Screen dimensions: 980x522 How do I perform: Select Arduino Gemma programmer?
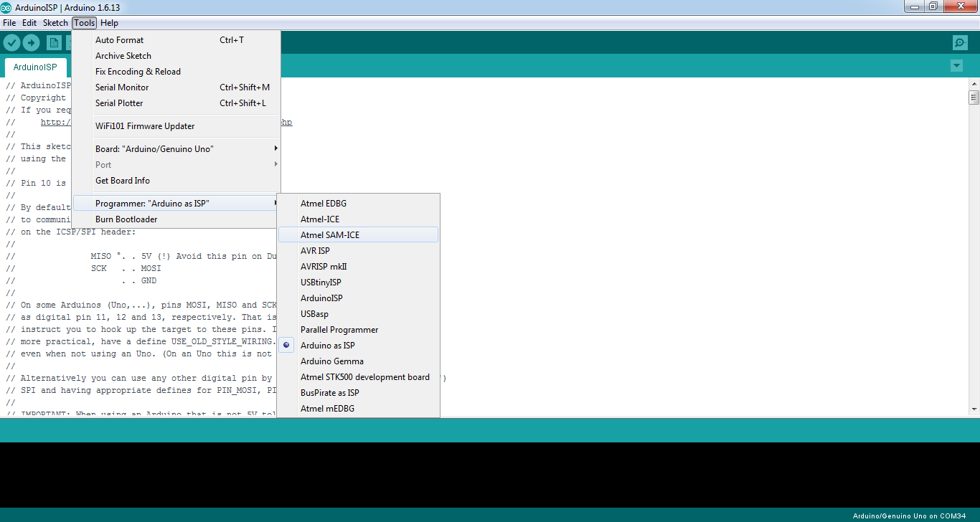pos(358,361)
